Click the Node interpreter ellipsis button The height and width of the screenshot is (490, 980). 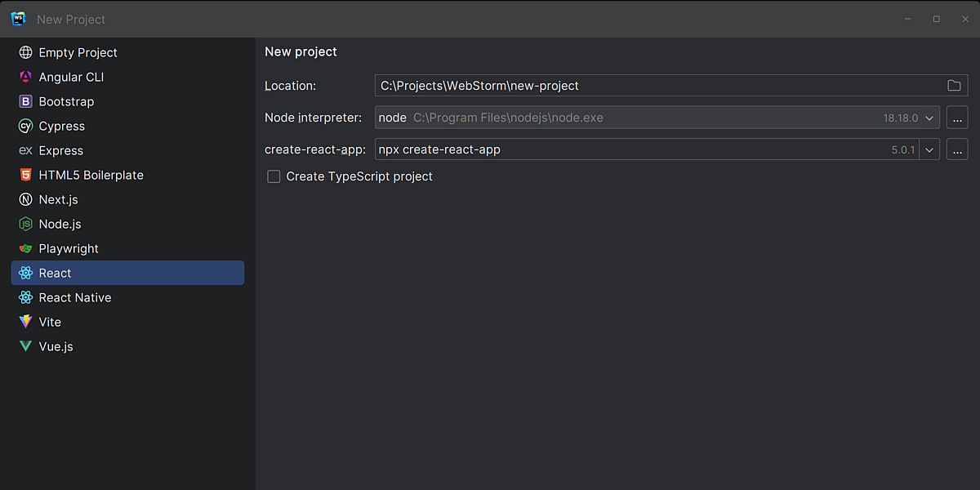click(956, 118)
